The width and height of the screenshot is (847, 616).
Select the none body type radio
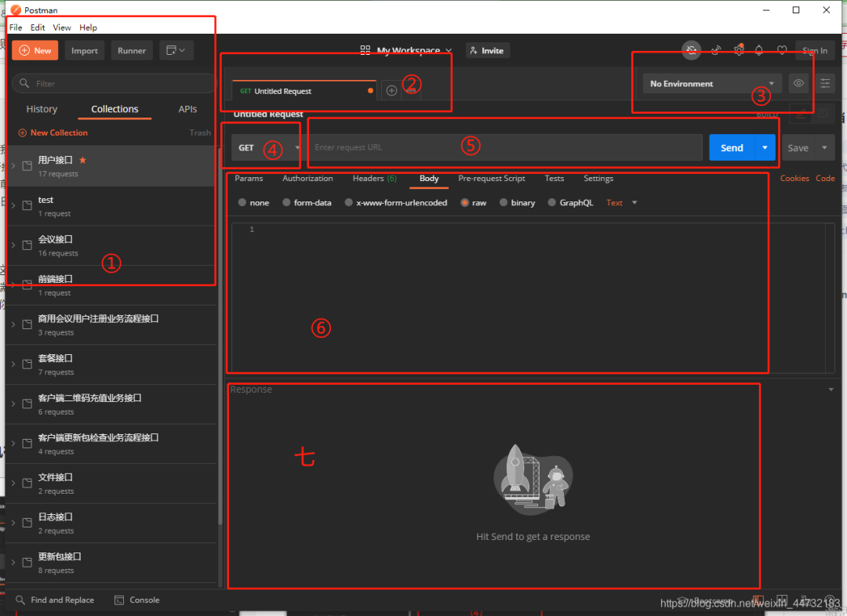(x=242, y=202)
